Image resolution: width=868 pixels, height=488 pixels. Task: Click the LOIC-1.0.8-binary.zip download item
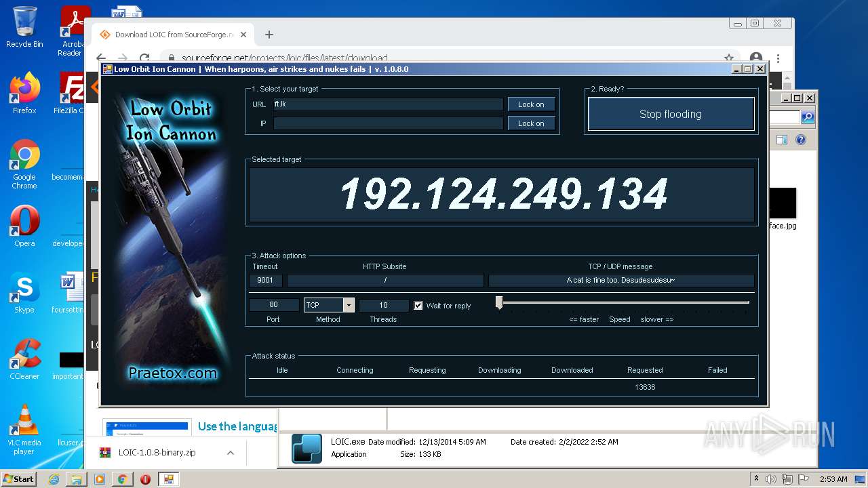click(157, 452)
